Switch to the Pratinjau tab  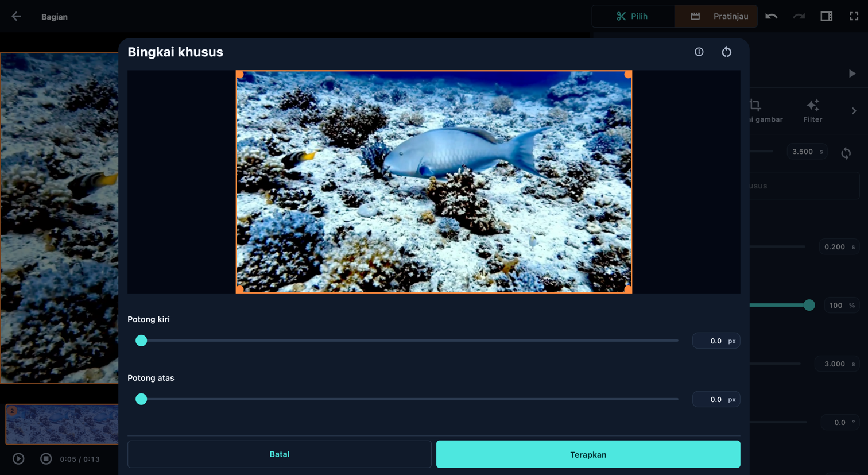pos(716,17)
